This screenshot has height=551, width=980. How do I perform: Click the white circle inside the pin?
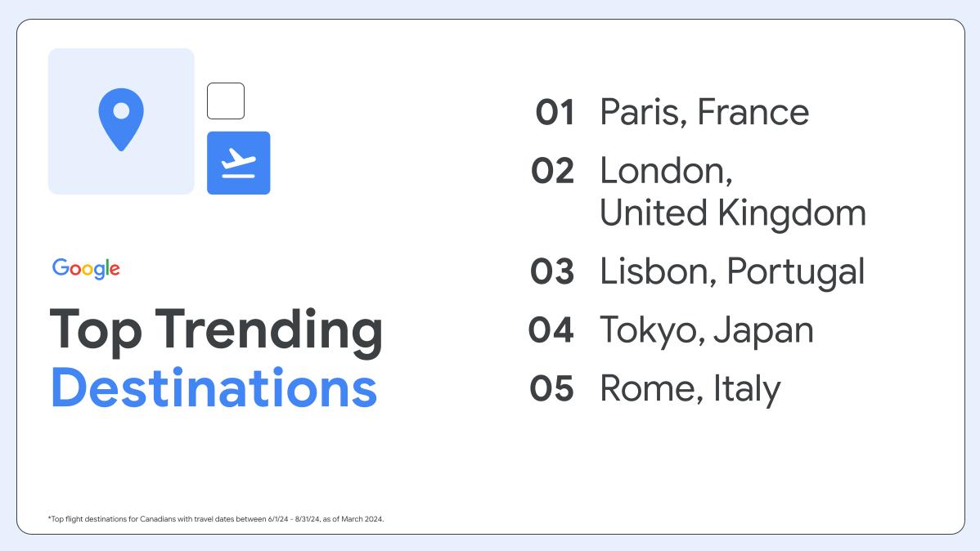(121, 110)
